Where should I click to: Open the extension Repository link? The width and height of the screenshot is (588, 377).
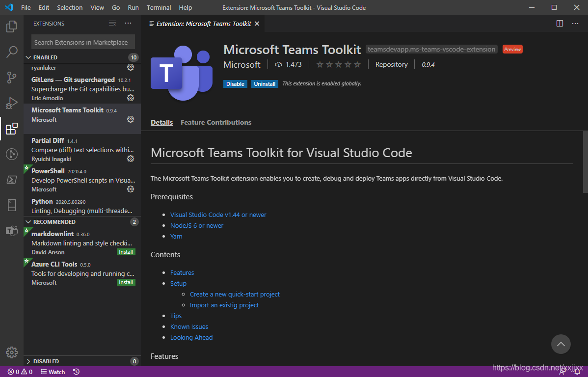pyautogui.click(x=392, y=64)
